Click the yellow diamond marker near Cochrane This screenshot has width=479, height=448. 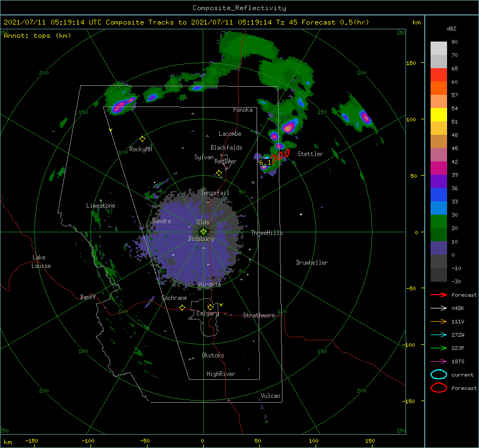tap(182, 307)
